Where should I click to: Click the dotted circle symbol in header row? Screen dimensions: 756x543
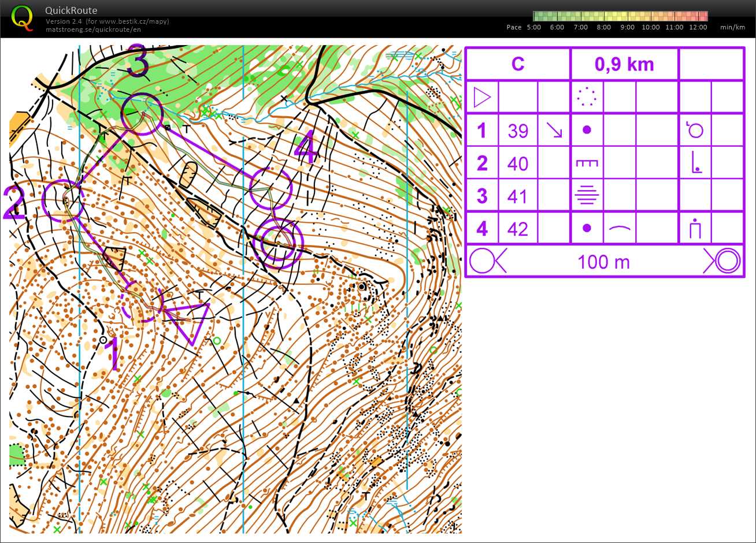click(x=587, y=97)
